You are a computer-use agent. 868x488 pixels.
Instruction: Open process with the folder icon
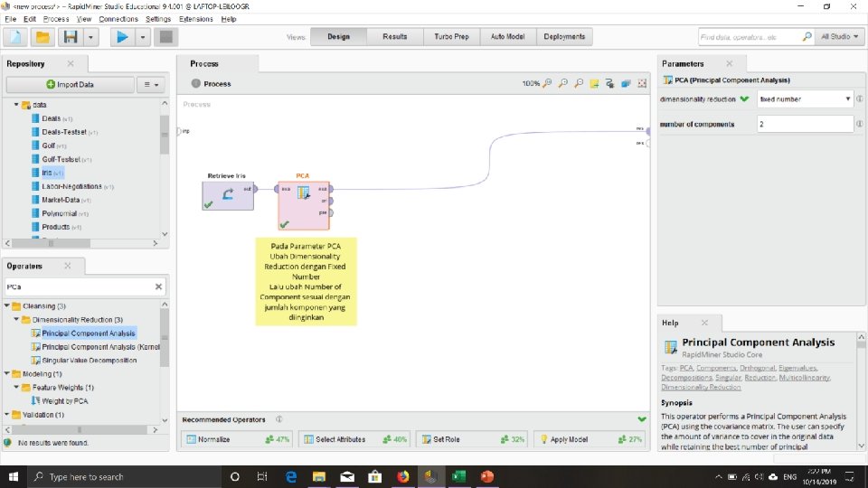42,37
